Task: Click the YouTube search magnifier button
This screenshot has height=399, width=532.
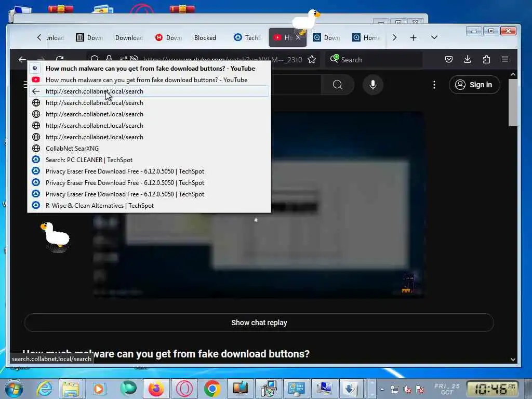Action: click(338, 85)
